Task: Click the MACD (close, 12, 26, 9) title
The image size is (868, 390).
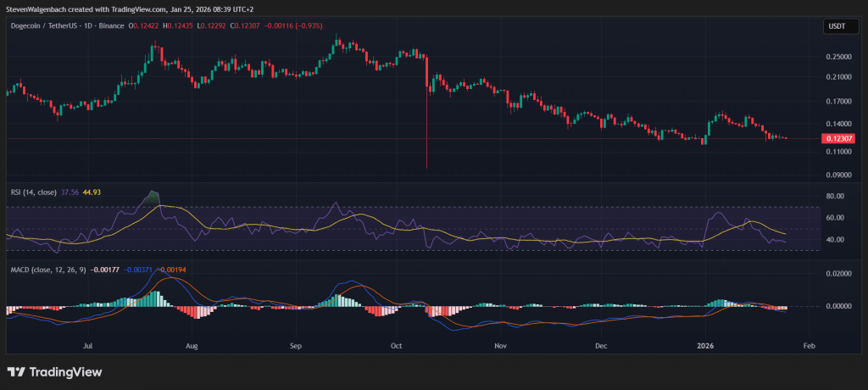Action: pyautogui.click(x=48, y=270)
